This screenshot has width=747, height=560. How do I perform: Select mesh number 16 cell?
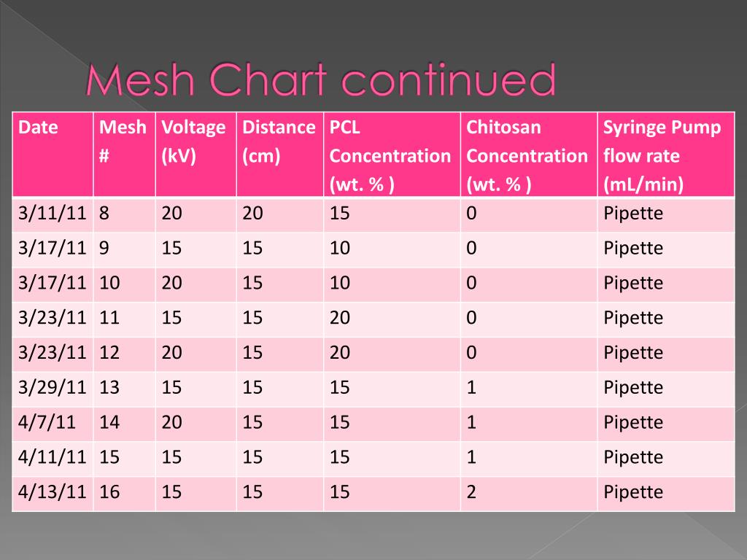pos(124,494)
